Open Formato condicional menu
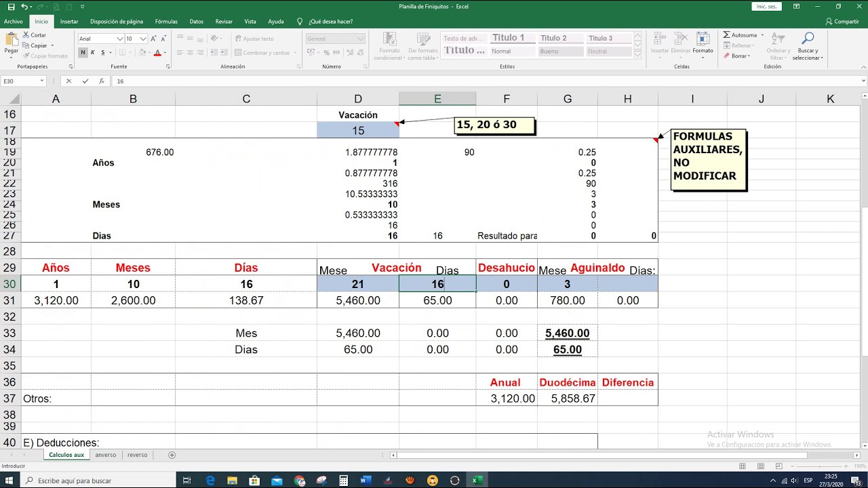 click(x=389, y=46)
